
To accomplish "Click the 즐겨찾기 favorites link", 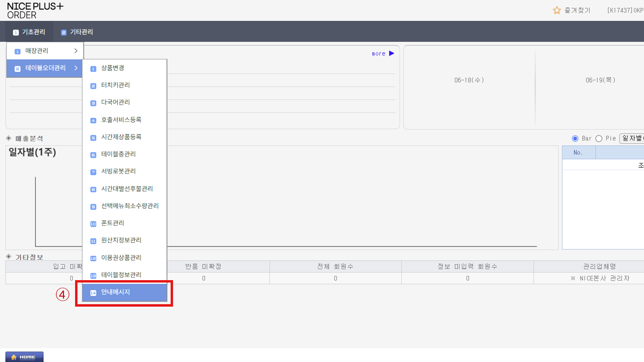I will [577, 10].
